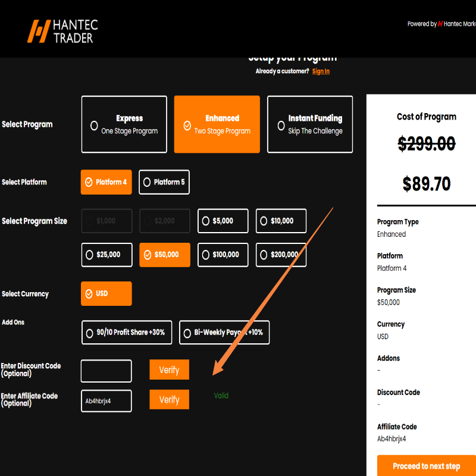This screenshot has height=476, width=476.
Task: Pick the $50,000 program size
Action: pos(165,255)
